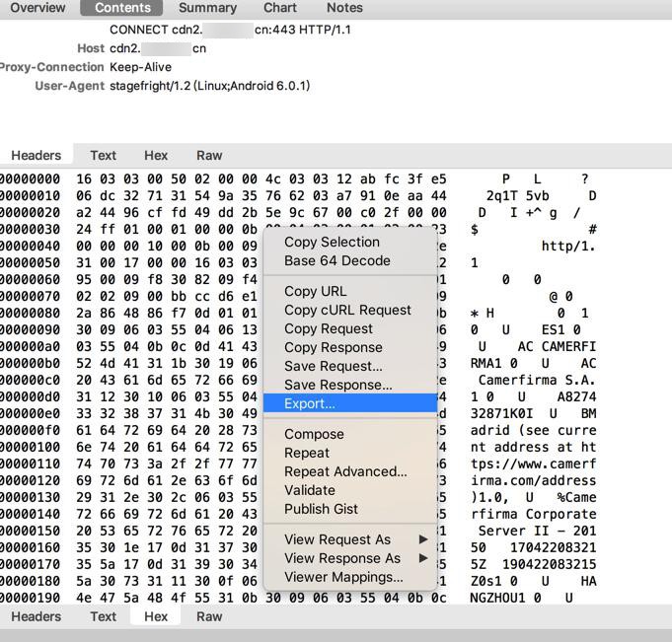672x642 pixels.
Task: Click ASCII text 'Server II - 201'
Action: 537,531
